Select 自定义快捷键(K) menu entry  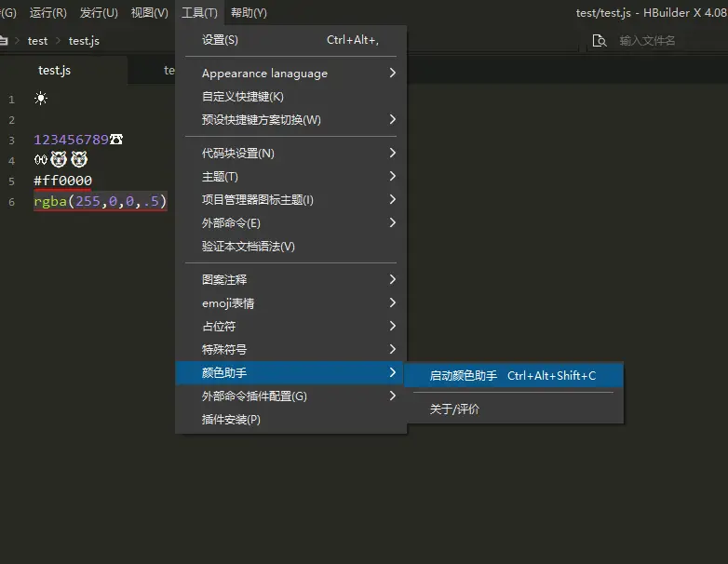[x=291, y=97]
